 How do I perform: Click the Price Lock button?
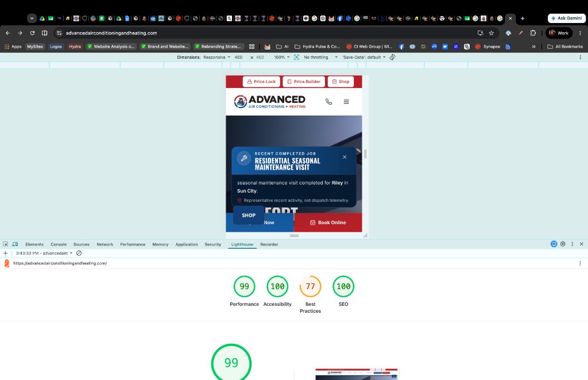(261, 82)
